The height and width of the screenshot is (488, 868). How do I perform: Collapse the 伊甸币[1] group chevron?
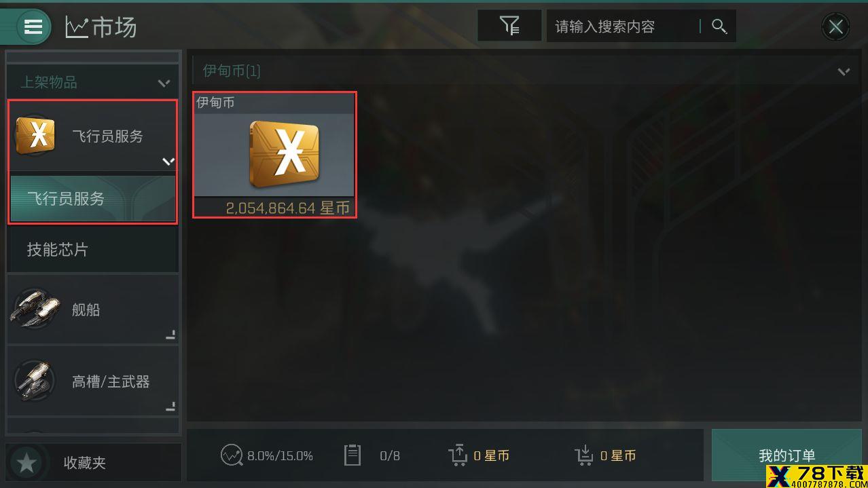pos(844,71)
